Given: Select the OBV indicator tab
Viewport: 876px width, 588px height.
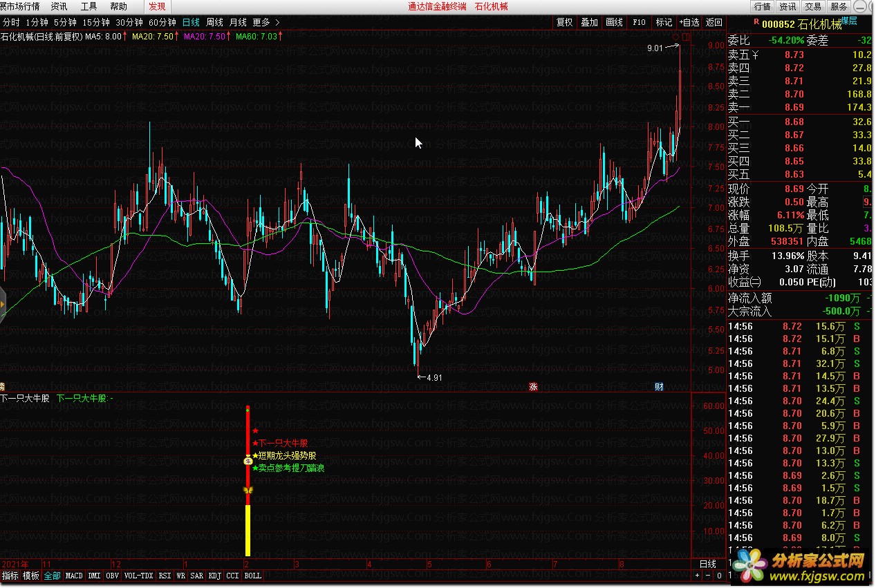Looking at the screenshot, I should 113,576.
